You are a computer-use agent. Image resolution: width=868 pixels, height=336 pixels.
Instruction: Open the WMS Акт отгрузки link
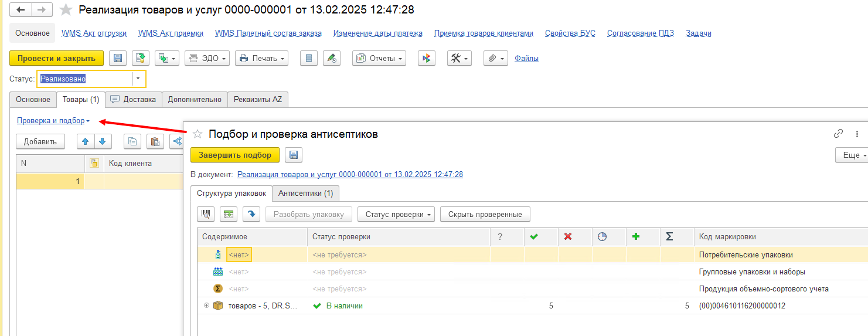click(94, 33)
